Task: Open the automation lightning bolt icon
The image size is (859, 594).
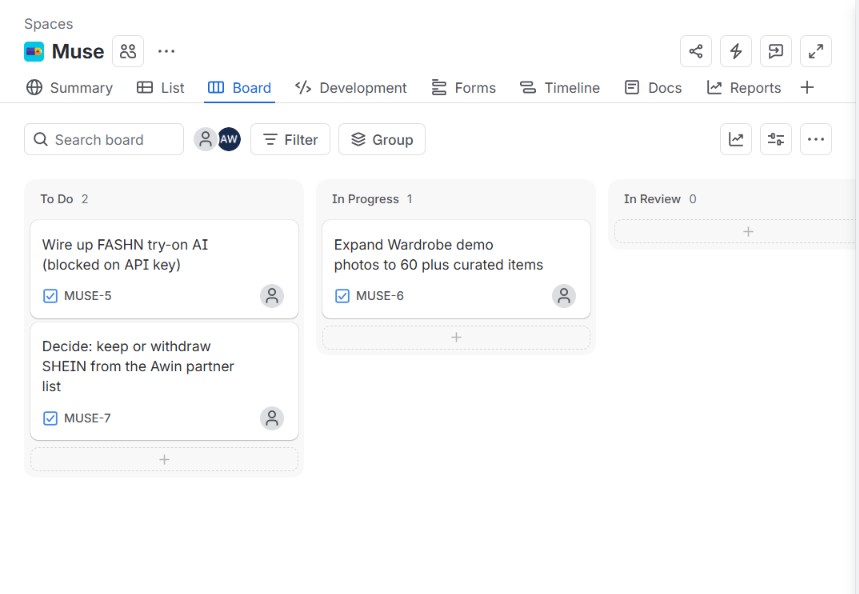Action: (x=736, y=52)
